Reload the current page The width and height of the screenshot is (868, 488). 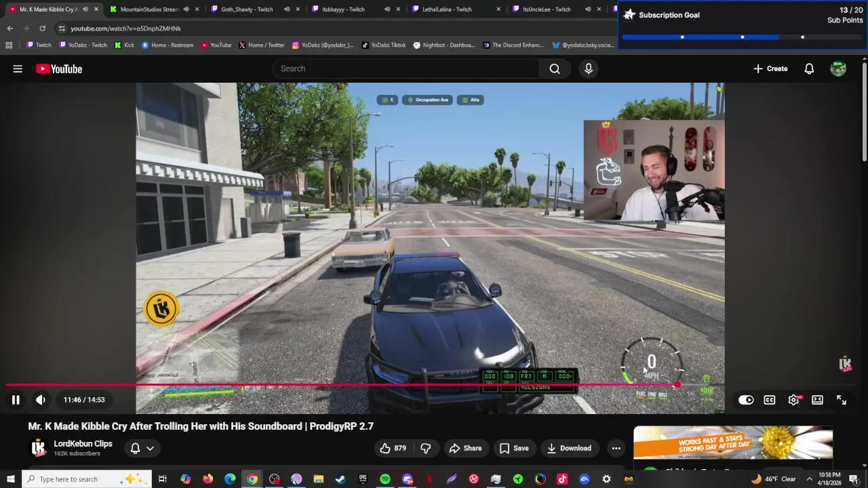pyautogui.click(x=42, y=28)
